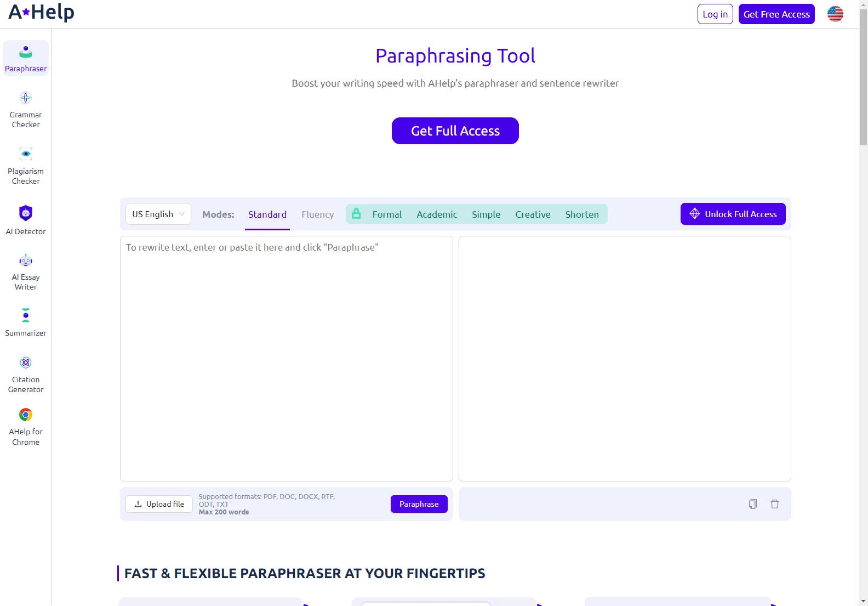Click the paraphrased output panel

(625, 359)
